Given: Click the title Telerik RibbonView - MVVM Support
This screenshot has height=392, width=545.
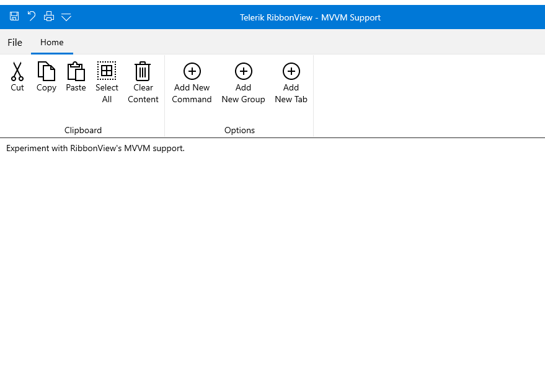Looking at the screenshot, I should pyautogui.click(x=310, y=17).
